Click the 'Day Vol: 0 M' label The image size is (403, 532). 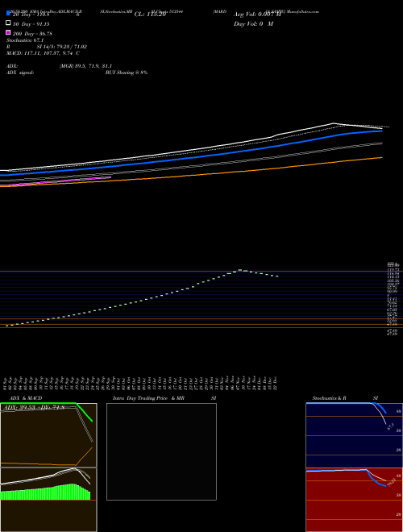pos(253,23)
